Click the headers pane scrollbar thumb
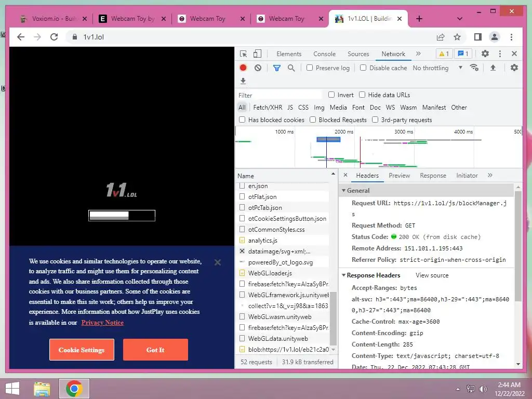Screen dimensions: 532x399 pyautogui.click(x=518, y=246)
